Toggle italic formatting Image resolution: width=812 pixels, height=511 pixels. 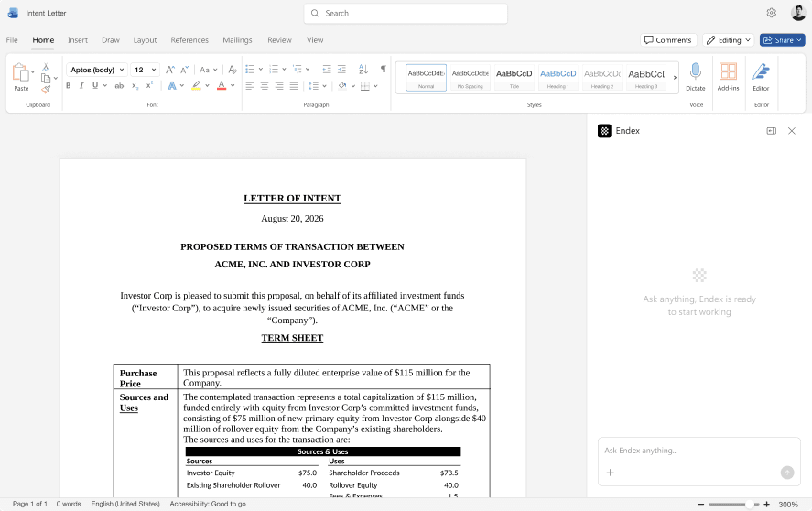(x=81, y=85)
